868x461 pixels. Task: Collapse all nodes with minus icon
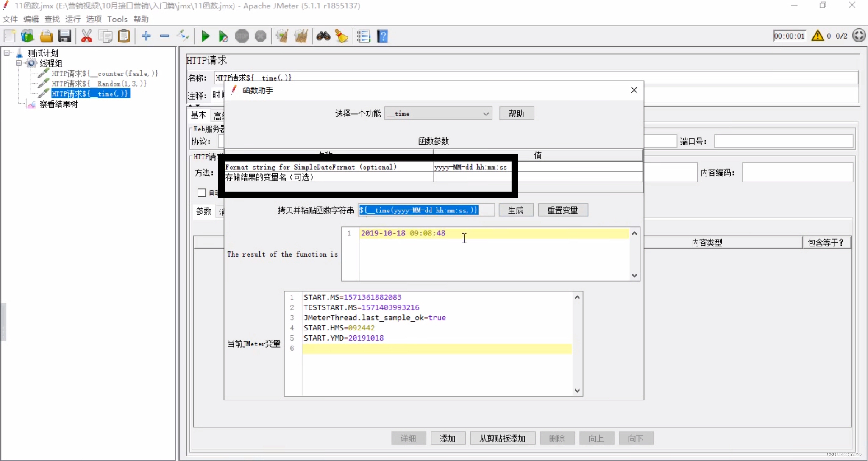pos(164,36)
